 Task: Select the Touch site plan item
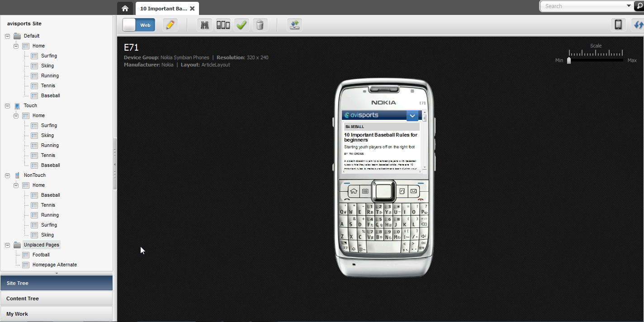click(30, 105)
